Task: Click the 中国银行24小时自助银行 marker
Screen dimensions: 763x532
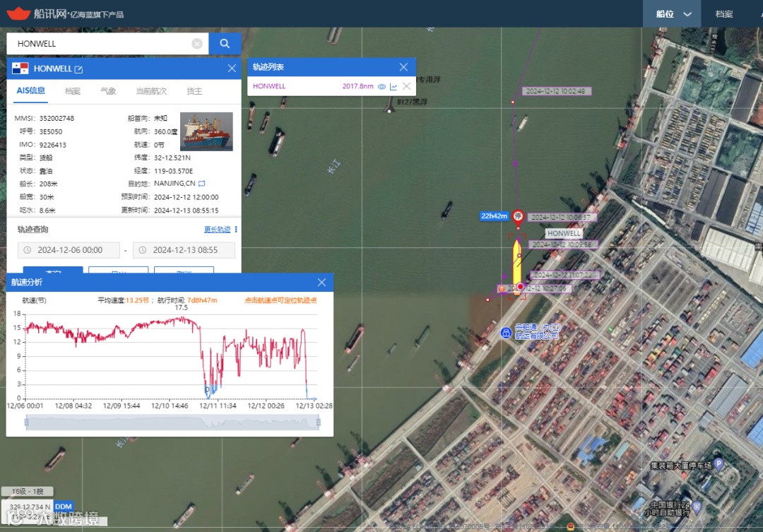Action: pos(697,507)
